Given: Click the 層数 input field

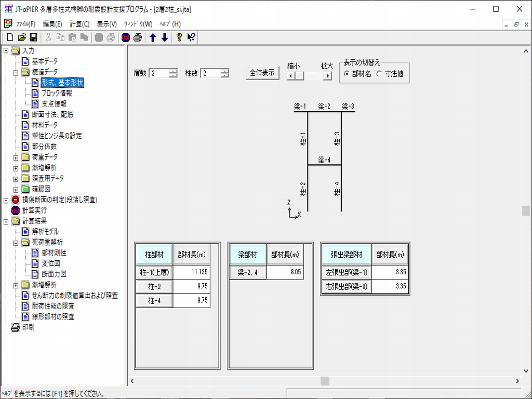Looking at the screenshot, I should [x=159, y=73].
